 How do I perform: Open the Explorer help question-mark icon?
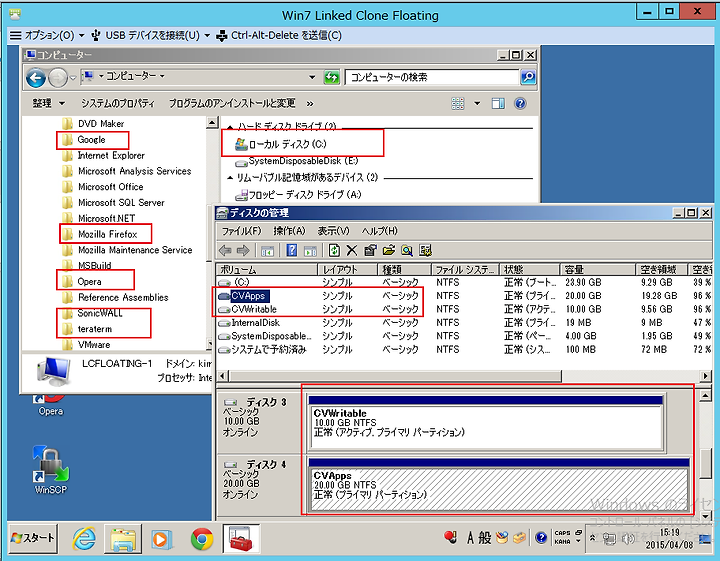pyautogui.click(x=520, y=103)
